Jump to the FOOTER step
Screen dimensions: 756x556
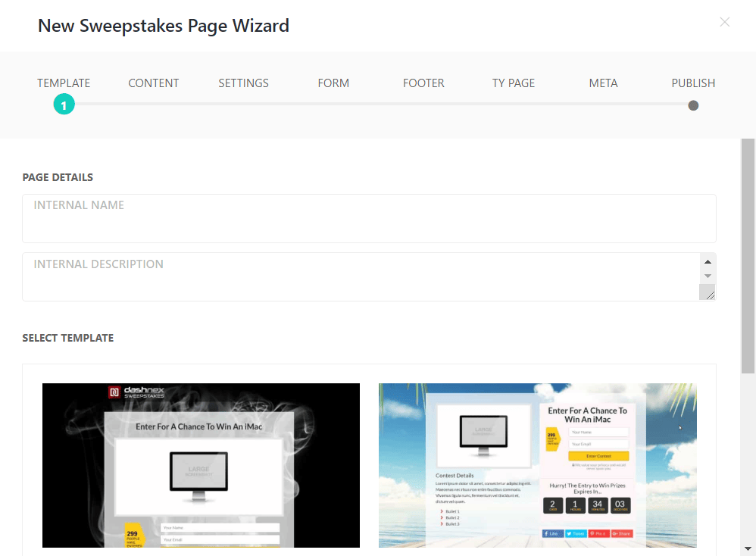(423, 83)
